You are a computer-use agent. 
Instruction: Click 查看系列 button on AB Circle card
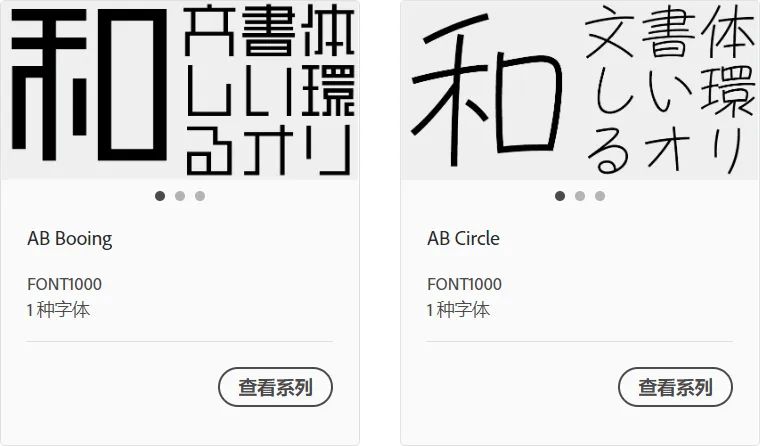(675, 387)
